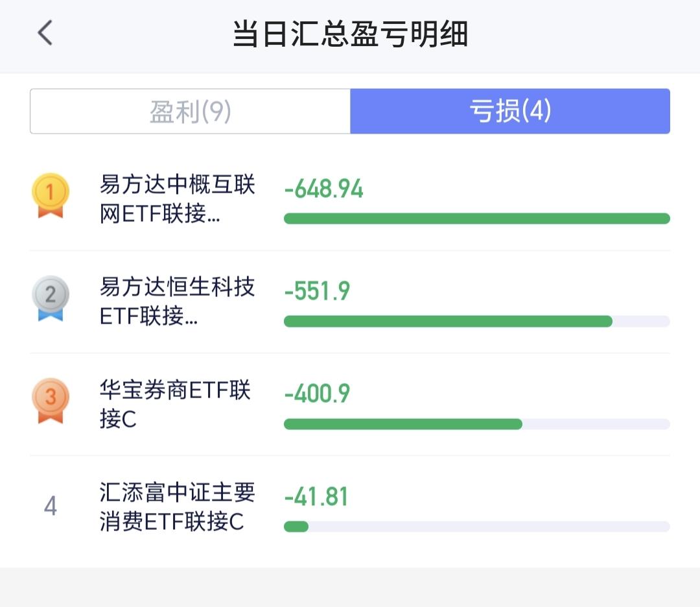Click the green loss bar under -400.9
700x607 pixels.
click(403, 424)
